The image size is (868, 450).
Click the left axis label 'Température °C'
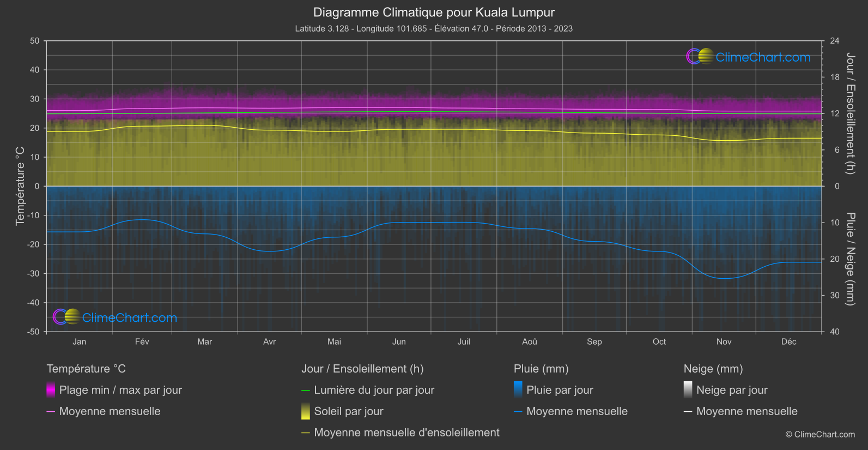click(x=20, y=186)
